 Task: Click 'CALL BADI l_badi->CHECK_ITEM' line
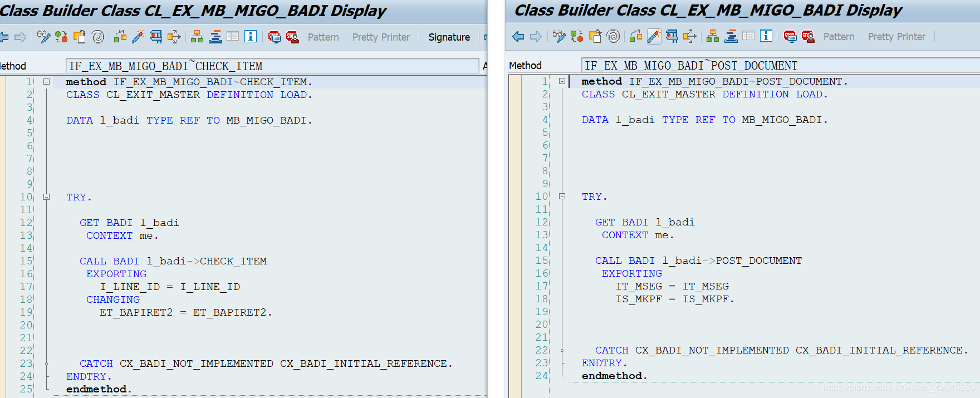(x=173, y=261)
